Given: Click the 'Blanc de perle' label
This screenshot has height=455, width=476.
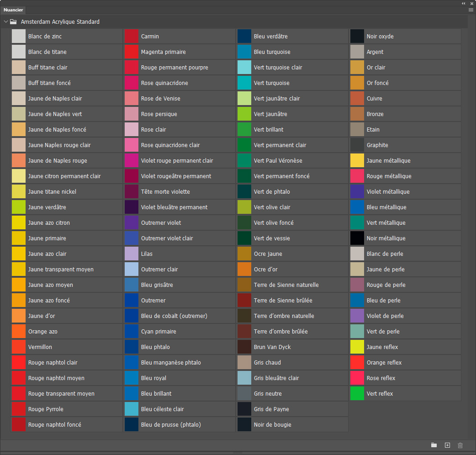Looking at the screenshot, I should pyautogui.click(x=385, y=254).
